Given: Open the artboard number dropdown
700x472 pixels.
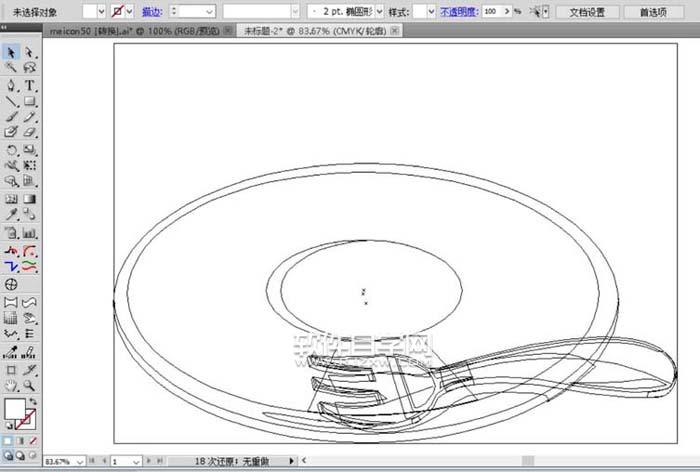Looking at the screenshot, I should click(x=136, y=461).
